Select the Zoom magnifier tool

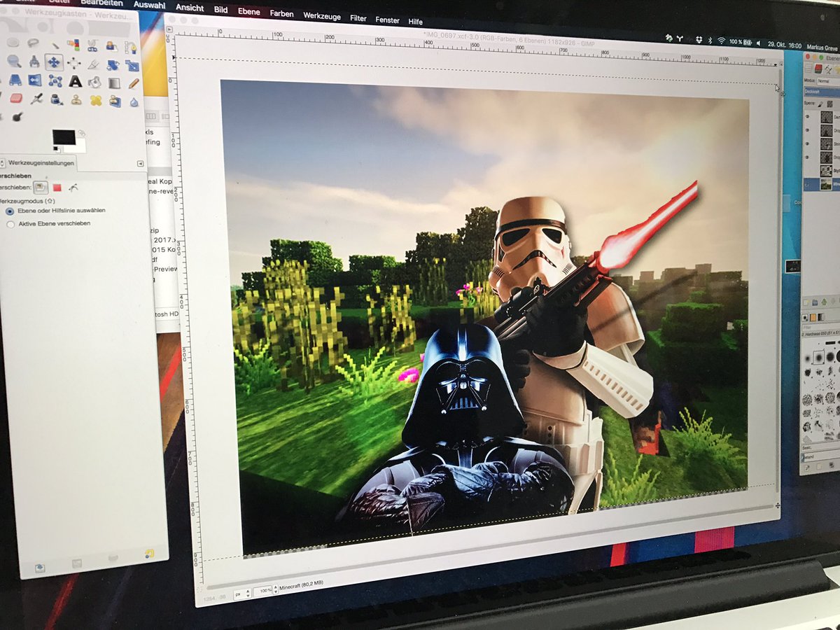[13, 62]
